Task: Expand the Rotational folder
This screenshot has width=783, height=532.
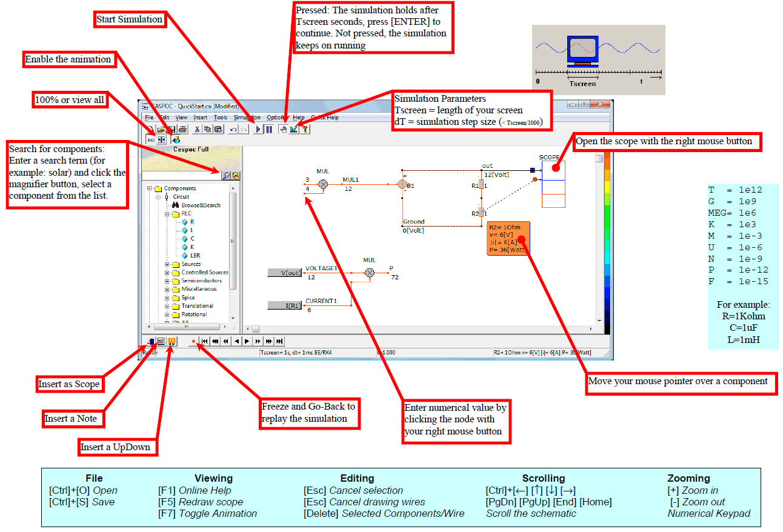Action: click(x=167, y=314)
